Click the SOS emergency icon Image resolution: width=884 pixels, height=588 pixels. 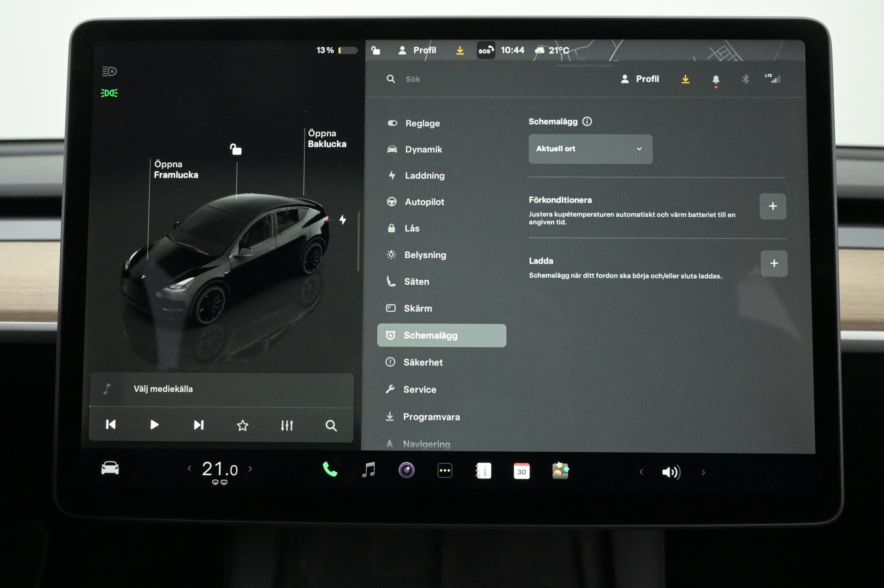(x=486, y=50)
